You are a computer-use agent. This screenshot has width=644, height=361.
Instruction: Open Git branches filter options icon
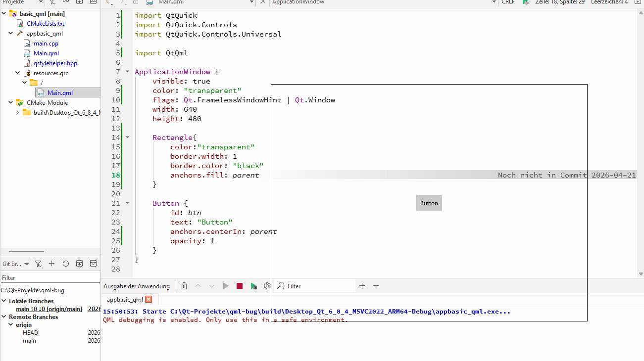pyautogui.click(x=38, y=264)
